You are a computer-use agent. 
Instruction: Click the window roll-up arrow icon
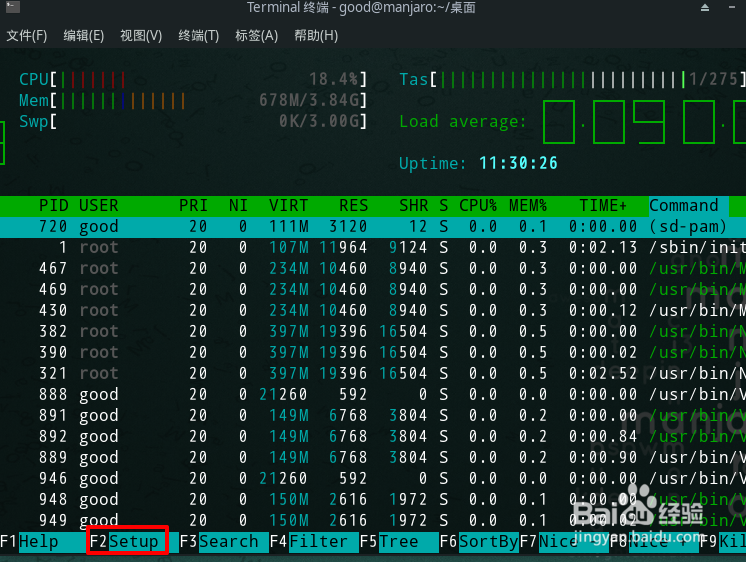pos(705,8)
